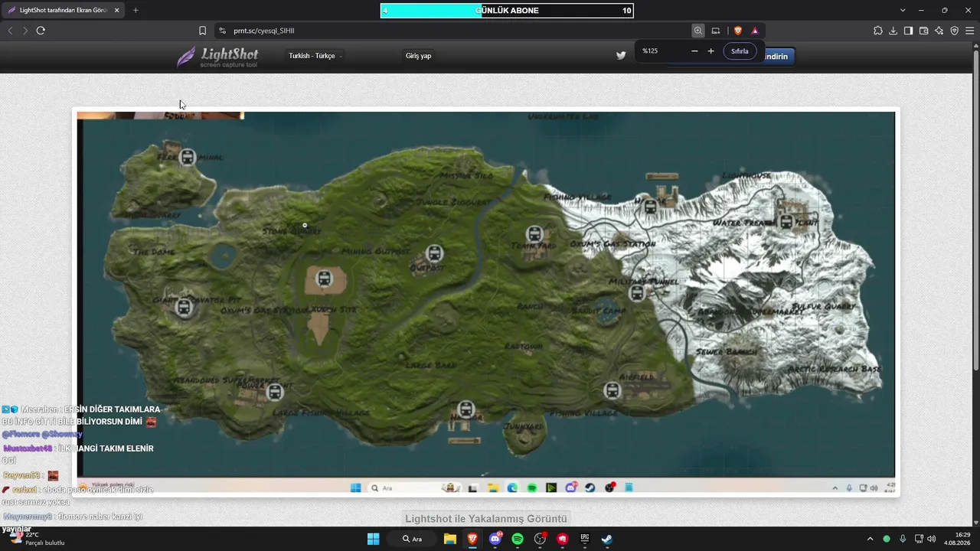Screen dimensions: 980x551
Task: Open Discord from the taskbar
Action: [x=495, y=539]
